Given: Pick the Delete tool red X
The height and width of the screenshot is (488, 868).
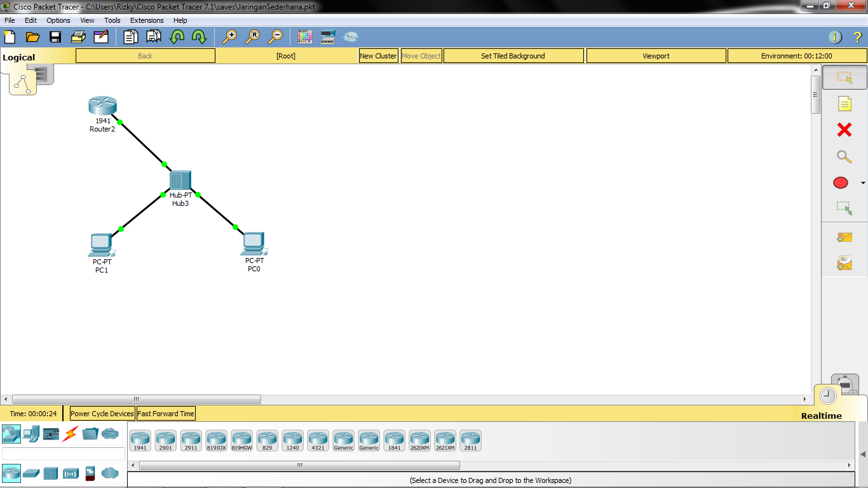Looking at the screenshot, I should click(x=844, y=130).
